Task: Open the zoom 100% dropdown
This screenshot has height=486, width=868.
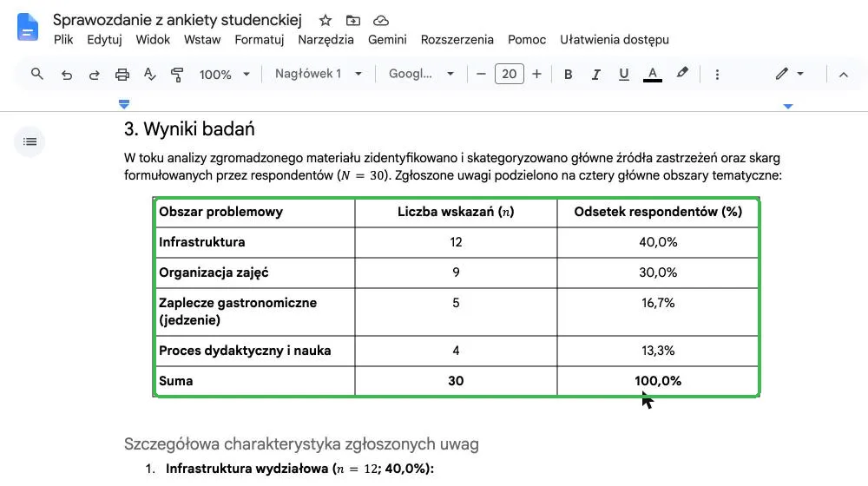Action: coord(224,74)
